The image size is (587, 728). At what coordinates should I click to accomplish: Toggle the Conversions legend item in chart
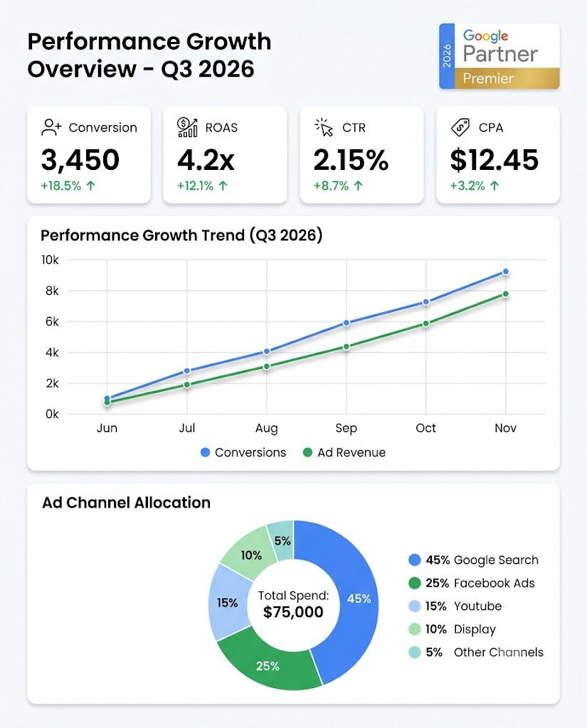coord(243,452)
